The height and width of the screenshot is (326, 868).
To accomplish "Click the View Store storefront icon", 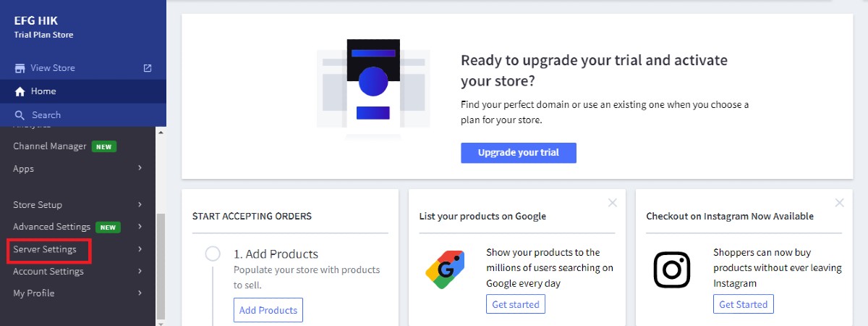I will pos(20,68).
